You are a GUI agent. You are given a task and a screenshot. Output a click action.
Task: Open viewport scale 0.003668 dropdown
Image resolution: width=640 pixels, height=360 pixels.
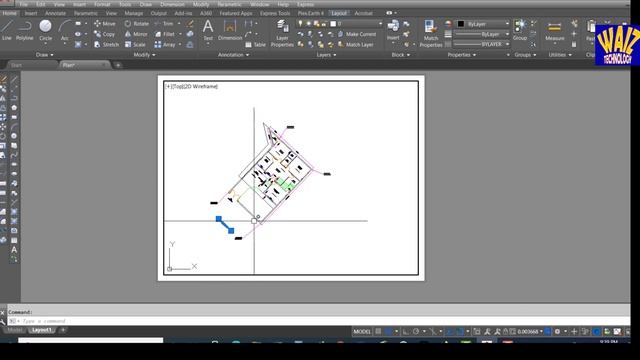point(529,331)
